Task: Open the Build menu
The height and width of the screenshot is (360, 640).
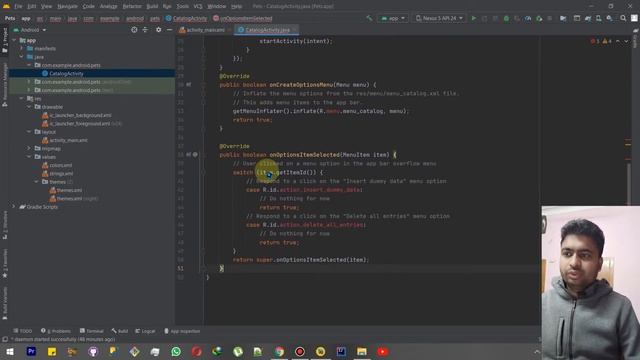Action: click(x=152, y=6)
